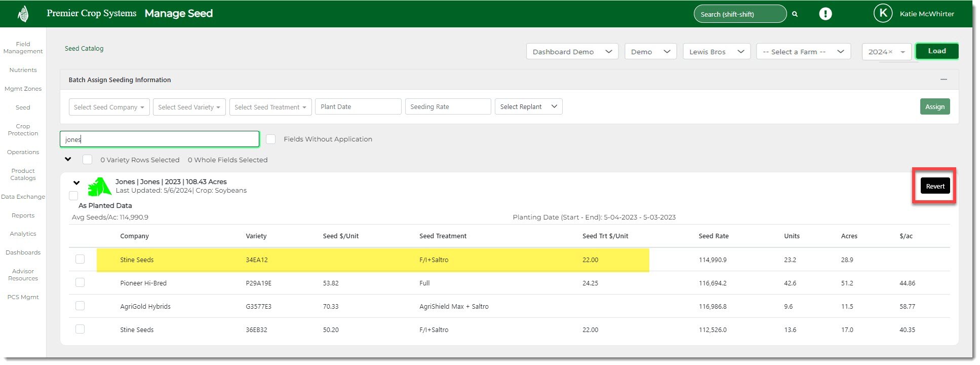The image size is (980, 365).
Task: Click the Seed Catalog link
Action: [x=84, y=49]
